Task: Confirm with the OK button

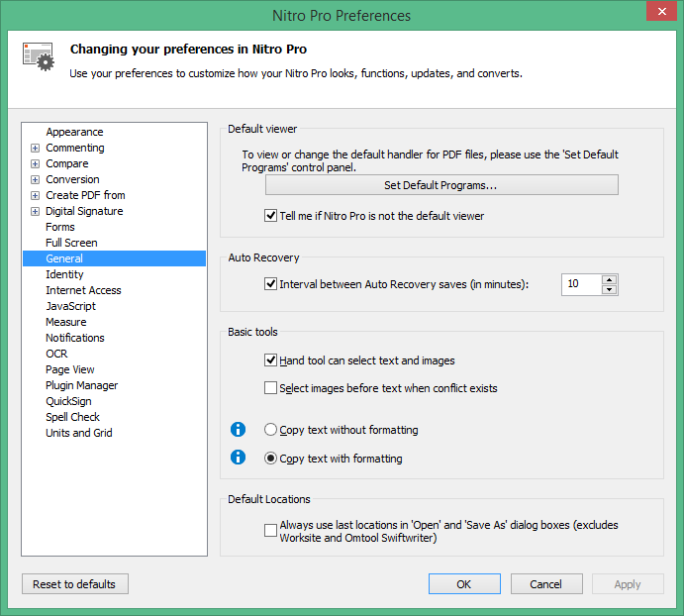Action: (x=464, y=584)
